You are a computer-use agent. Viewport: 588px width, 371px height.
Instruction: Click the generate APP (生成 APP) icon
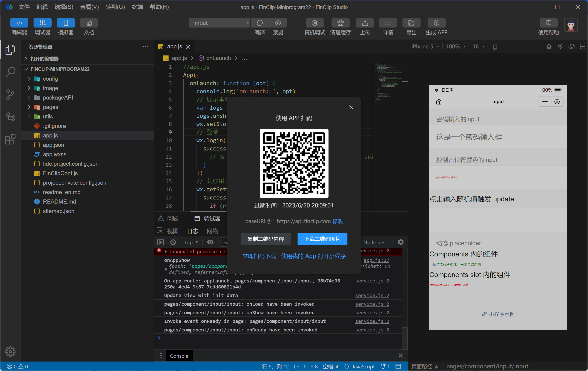[x=436, y=23]
